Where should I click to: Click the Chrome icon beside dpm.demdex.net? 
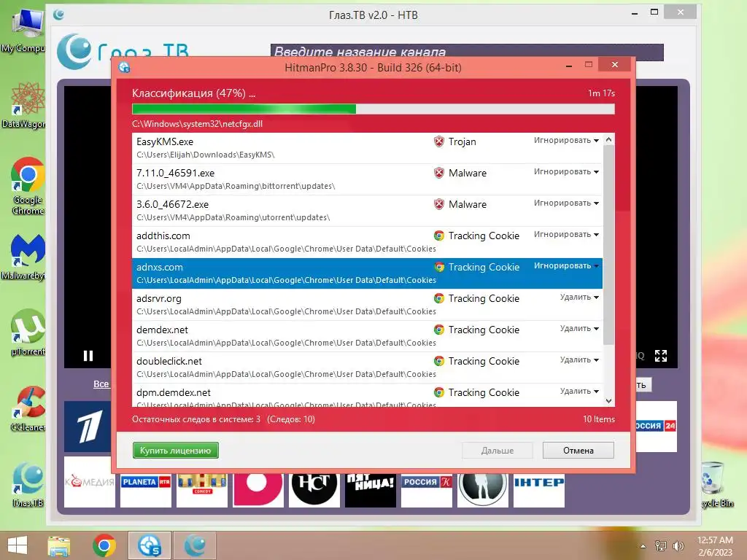(x=438, y=392)
